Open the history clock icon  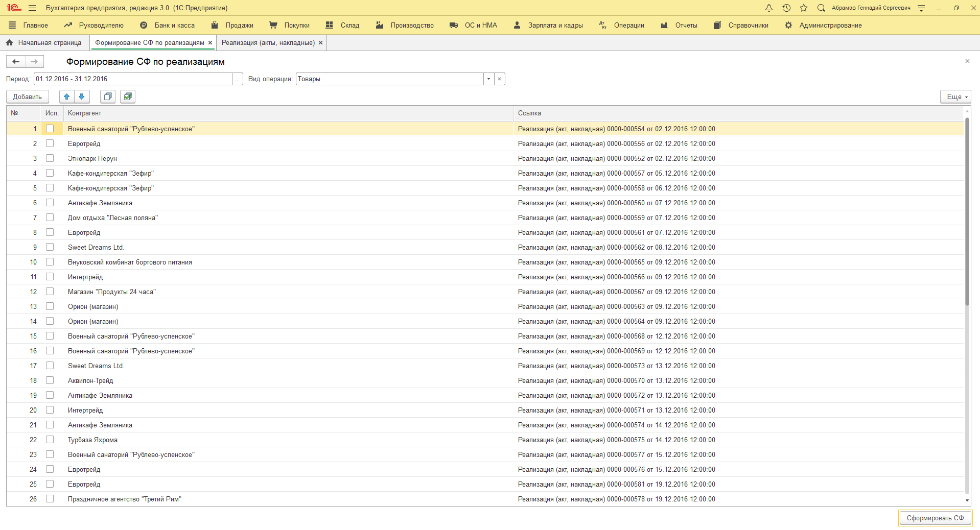point(786,8)
